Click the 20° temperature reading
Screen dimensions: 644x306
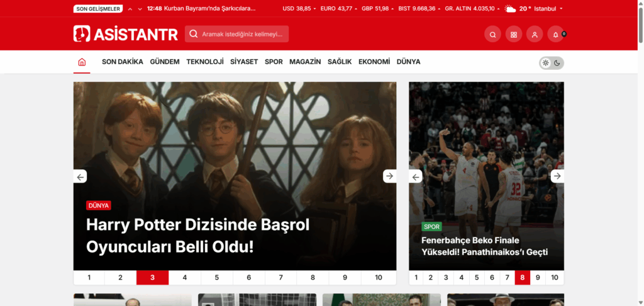pos(525,9)
